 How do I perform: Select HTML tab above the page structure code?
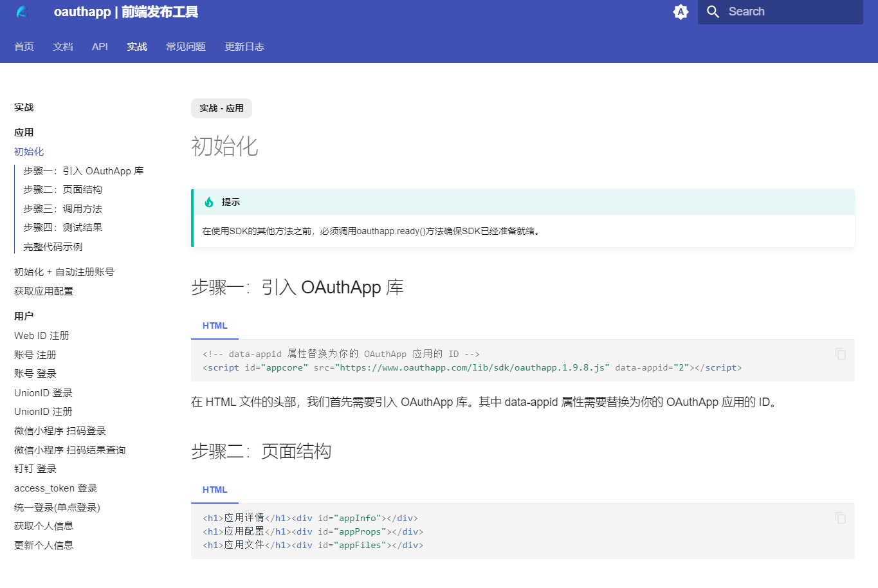(215, 490)
